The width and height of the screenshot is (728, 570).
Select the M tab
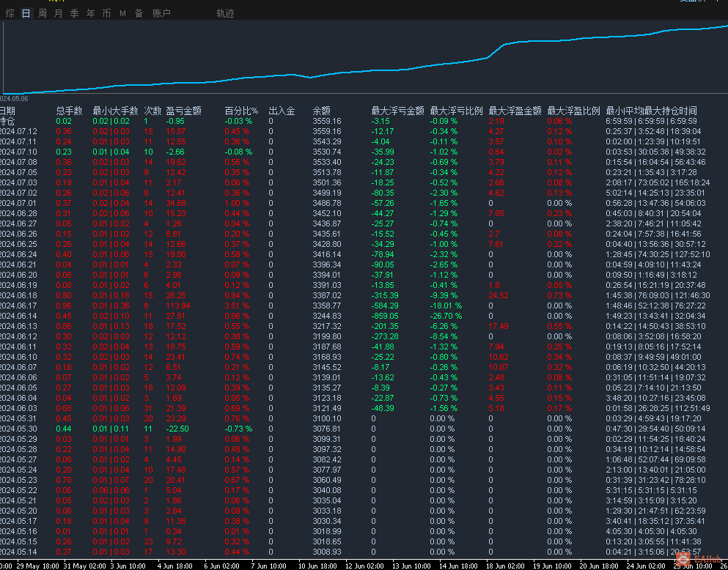[x=122, y=13]
